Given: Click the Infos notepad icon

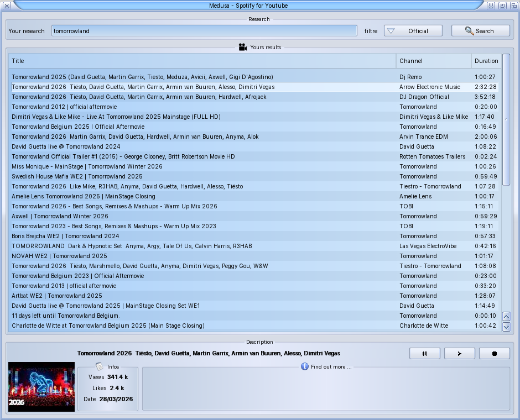Looking at the screenshot, I should [x=99, y=366].
